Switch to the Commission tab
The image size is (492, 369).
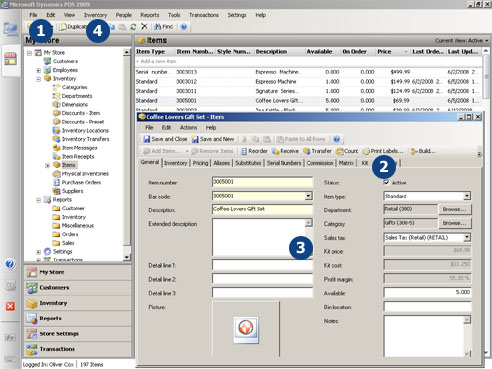(320, 163)
